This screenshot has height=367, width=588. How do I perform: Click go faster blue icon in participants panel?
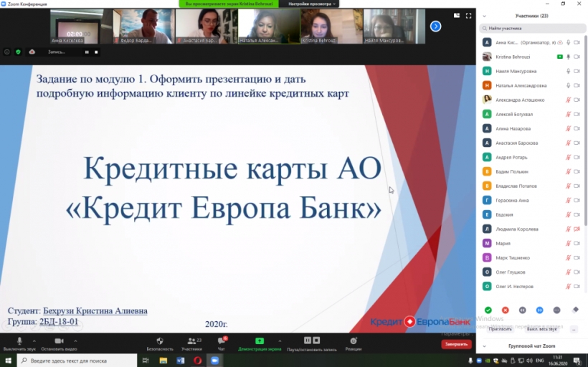tap(540, 310)
